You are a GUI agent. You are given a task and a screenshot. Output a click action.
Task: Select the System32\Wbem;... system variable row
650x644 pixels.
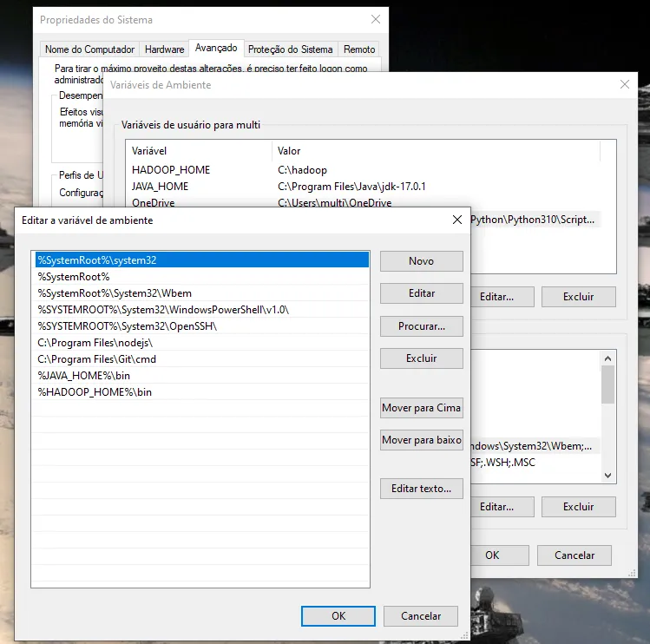tap(535, 446)
